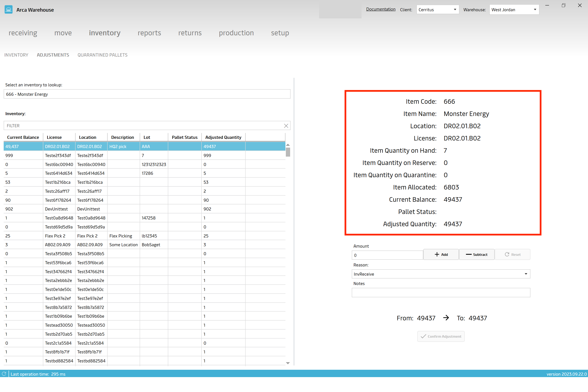The image size is (588, 392).
Task: Open the production main menu
Action: point(236,33)
